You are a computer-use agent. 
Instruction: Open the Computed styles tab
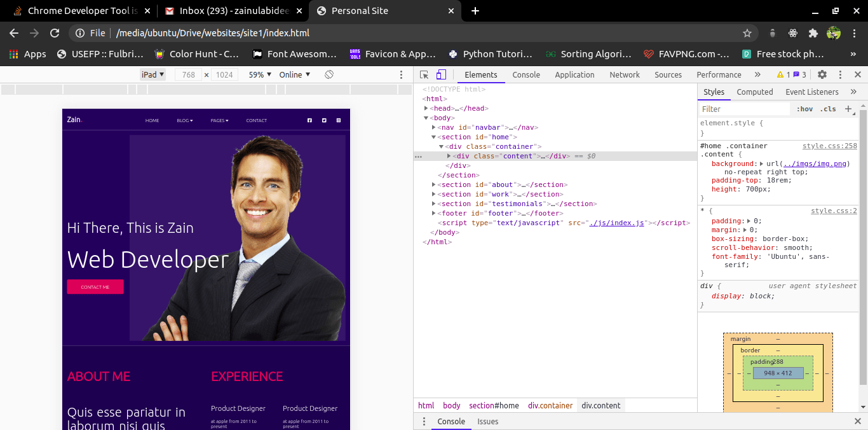point(755,92)
